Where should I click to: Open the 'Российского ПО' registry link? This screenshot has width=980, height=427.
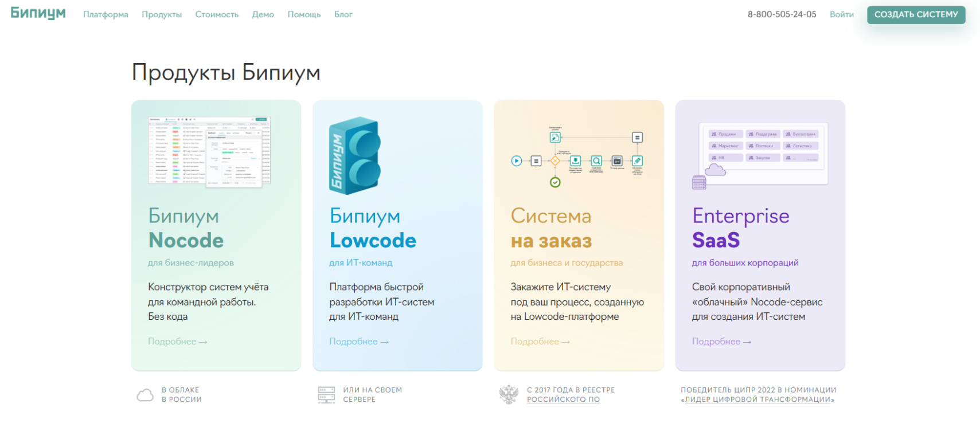coord(563,399)
